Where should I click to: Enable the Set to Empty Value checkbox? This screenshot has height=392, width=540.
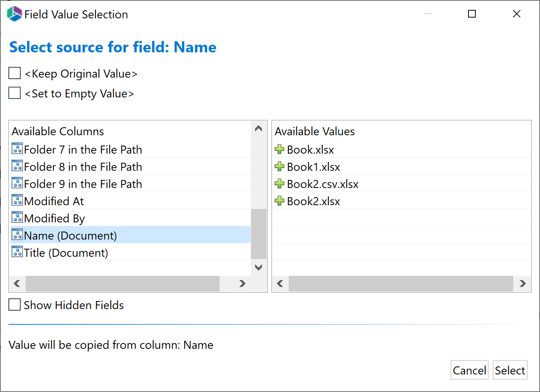[14, 93]
